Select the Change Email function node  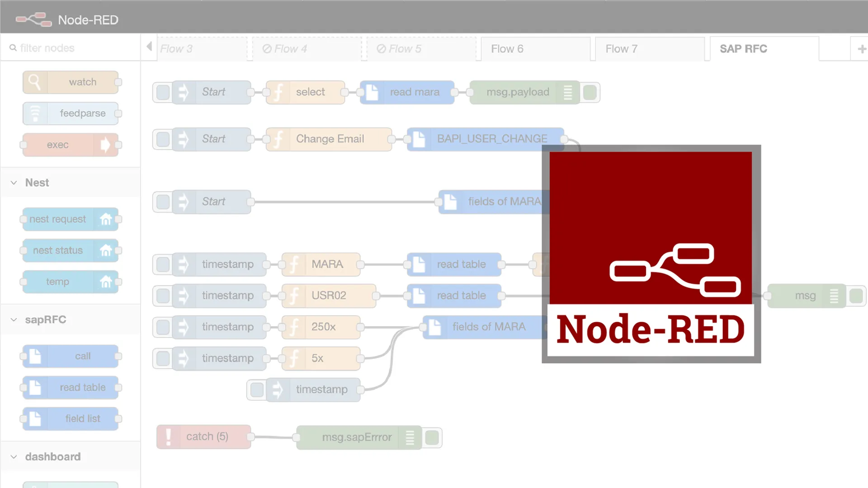pos(329,139)
